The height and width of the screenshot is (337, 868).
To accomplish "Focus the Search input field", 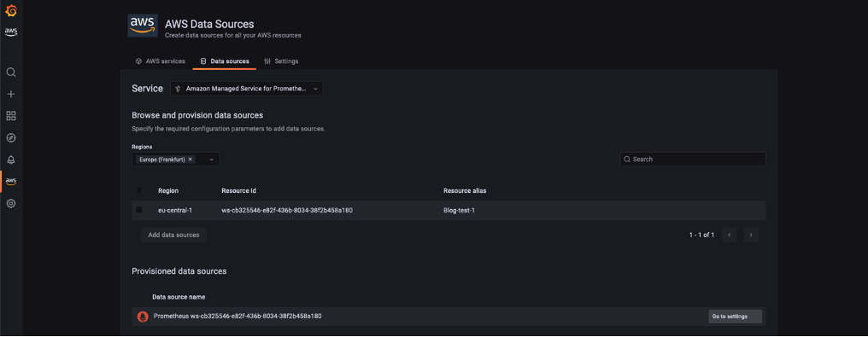I will (x=693, y=159).
